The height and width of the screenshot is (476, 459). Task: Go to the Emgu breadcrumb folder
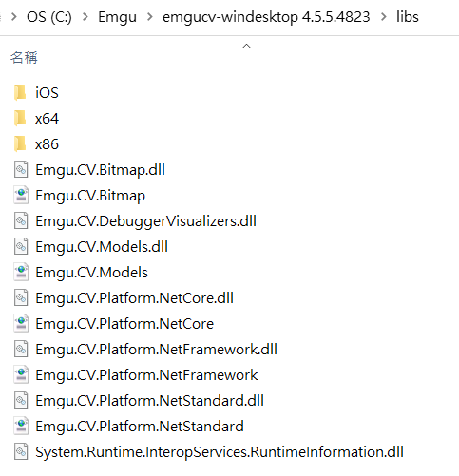(117, 17)
